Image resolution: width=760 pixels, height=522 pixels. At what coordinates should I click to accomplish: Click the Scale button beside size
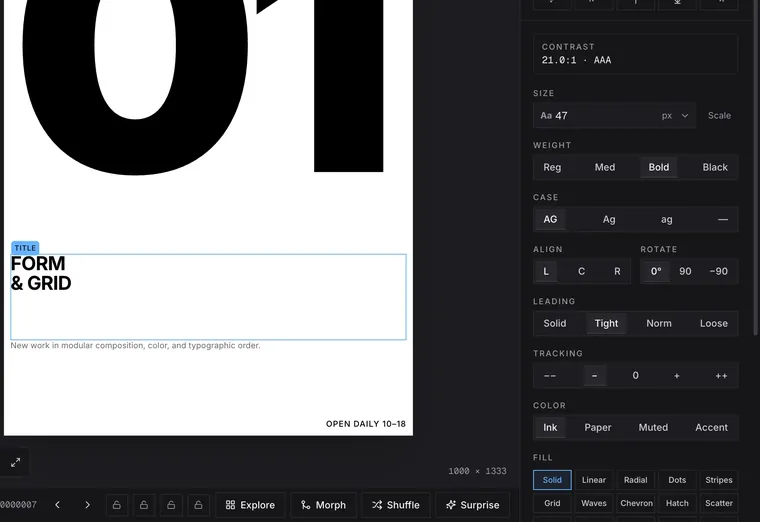click(x=719, y=115)
